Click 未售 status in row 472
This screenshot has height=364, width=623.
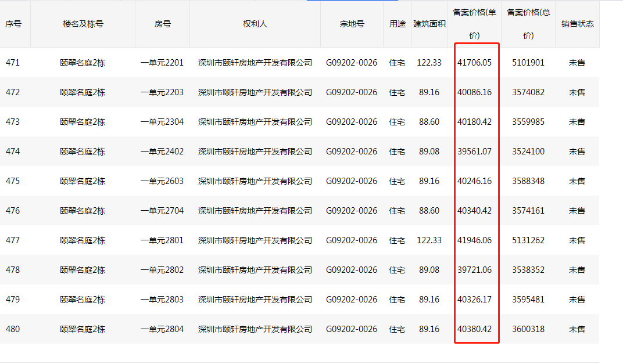click(x=577, y=92)
